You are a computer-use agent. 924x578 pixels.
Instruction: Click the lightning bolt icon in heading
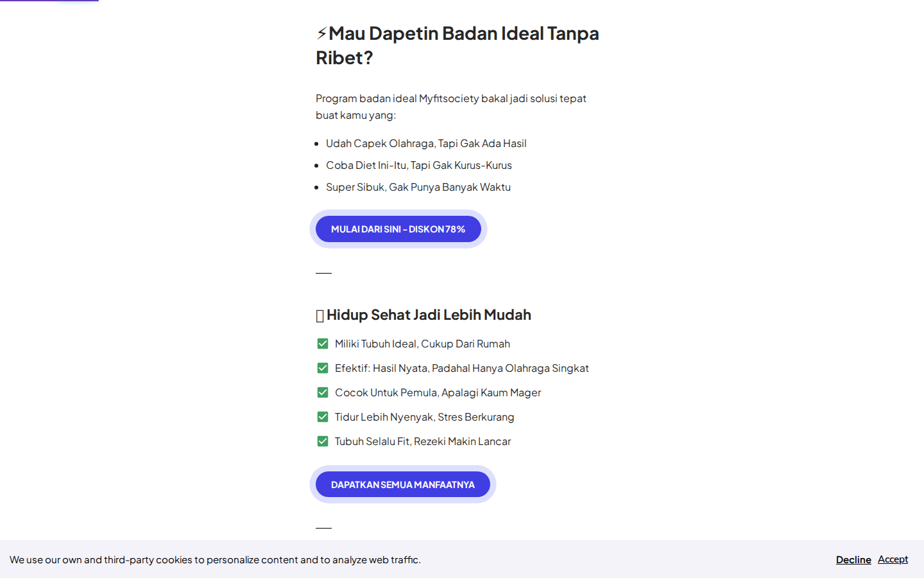[x=321, y=33]
